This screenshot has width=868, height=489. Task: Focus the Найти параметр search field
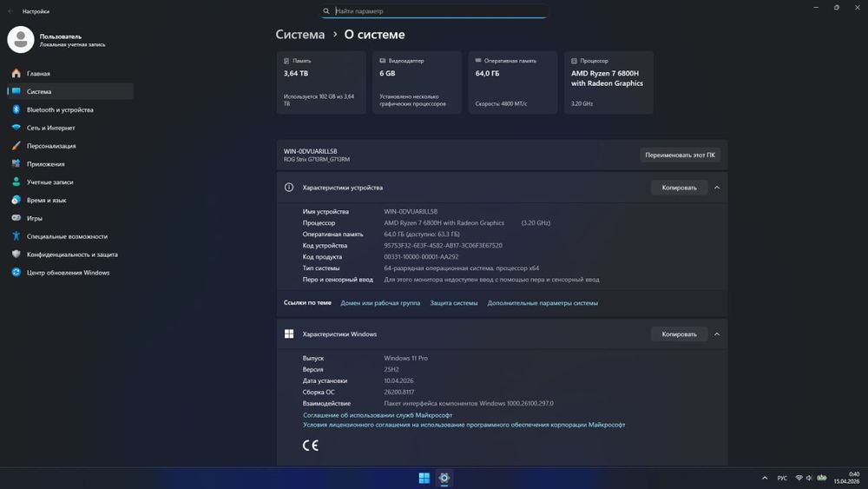[x=433, y=11]
